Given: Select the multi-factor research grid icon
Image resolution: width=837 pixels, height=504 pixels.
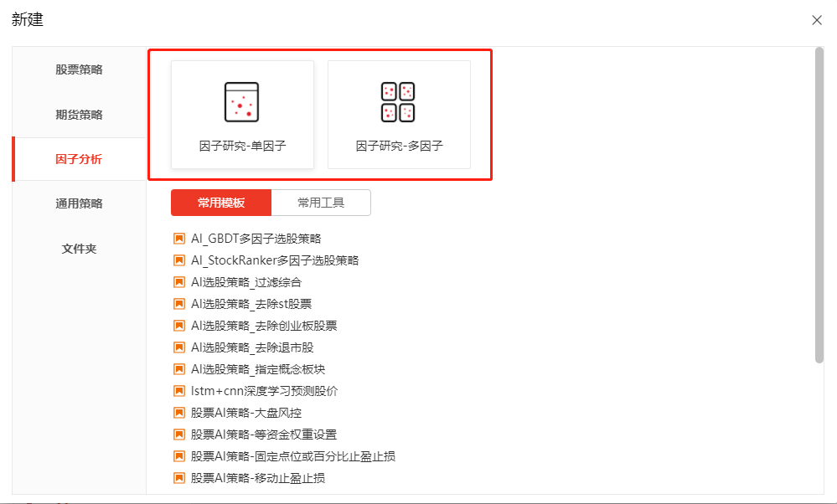Looking at the screenshot, I should 398,102.
